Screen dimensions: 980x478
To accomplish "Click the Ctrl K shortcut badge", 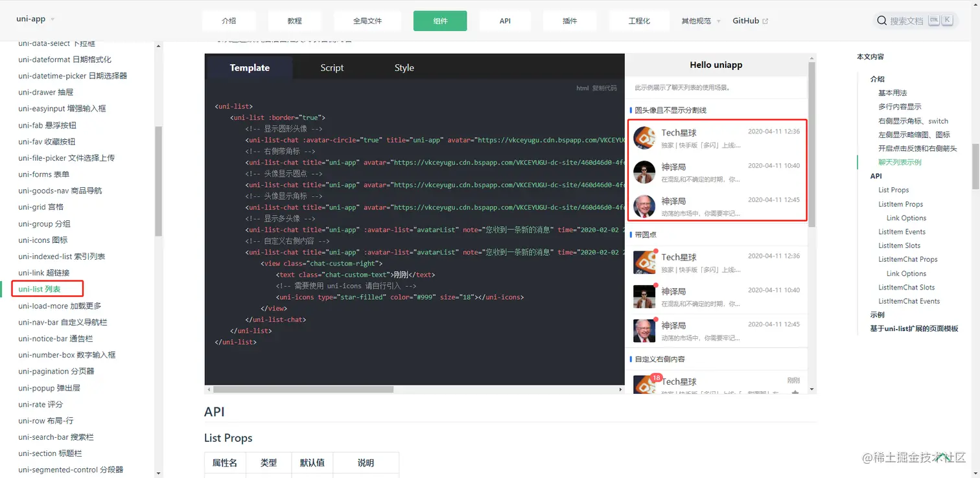I will coord(941,20).
